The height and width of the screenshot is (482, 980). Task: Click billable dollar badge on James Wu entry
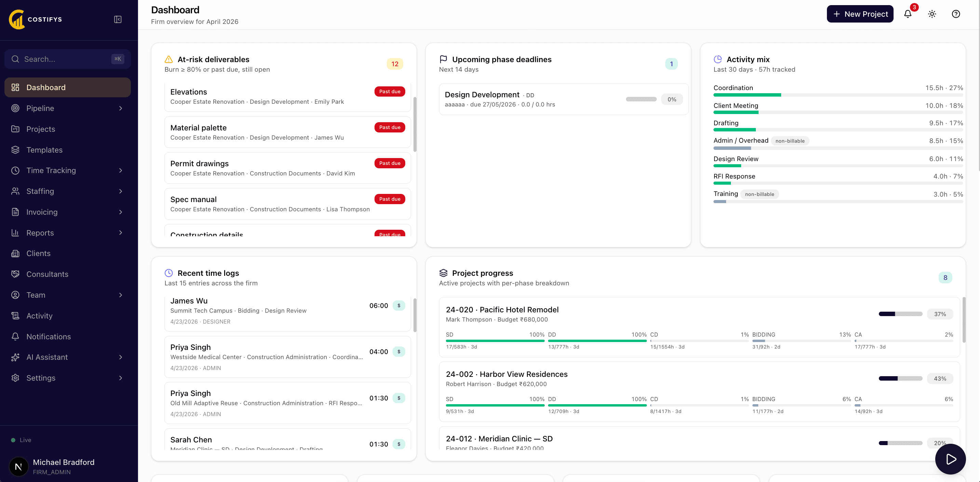click(x=399, y=306)
